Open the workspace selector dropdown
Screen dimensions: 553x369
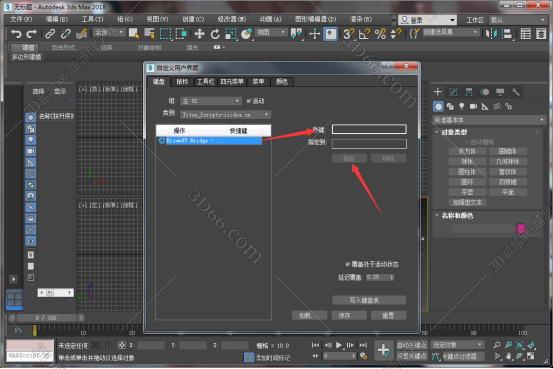tap(518, 20)
